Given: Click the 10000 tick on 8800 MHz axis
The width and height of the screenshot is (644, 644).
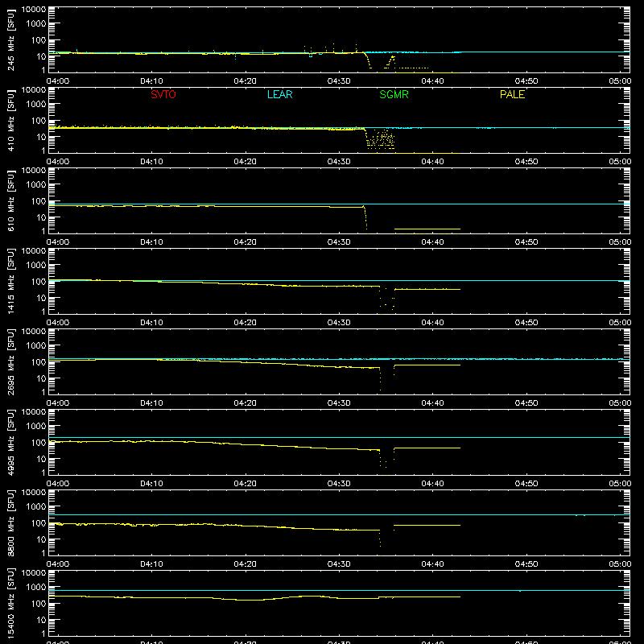Looking at the screenshot, I should tap(34, 493).
